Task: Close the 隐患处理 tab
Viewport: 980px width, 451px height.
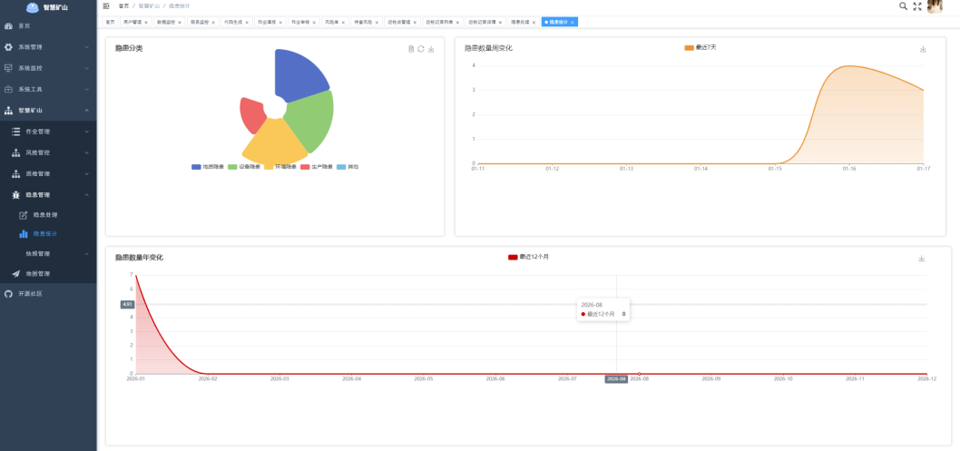Action: [534, 22]
